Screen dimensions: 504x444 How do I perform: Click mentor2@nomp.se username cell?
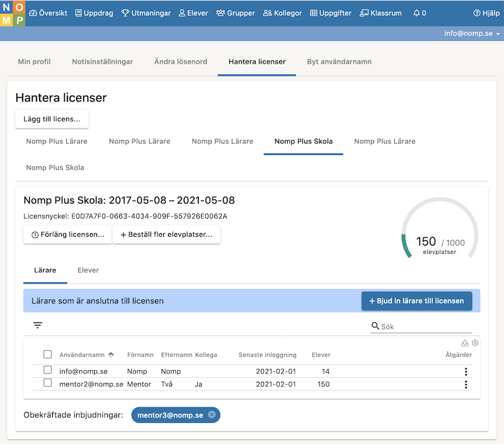point(91,384)
